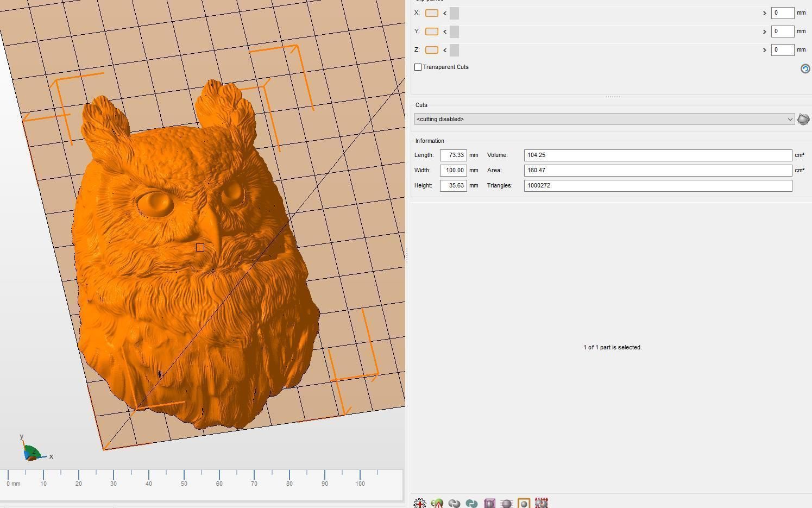Screen dimensions: 812x508
Task: Click the red diamond patterned spheres icon
Action: pyautogui.click(x=542, y=503)
